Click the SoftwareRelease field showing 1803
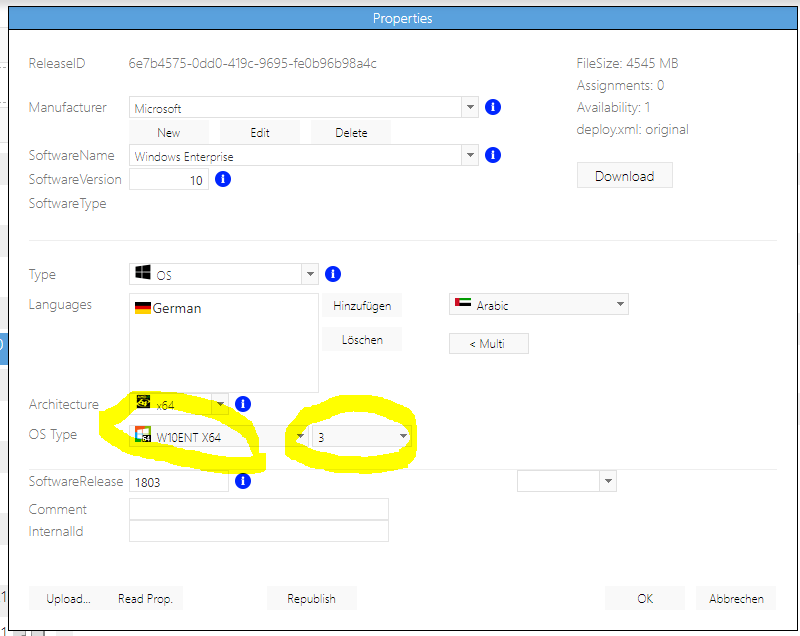 [x=179, y=481]
